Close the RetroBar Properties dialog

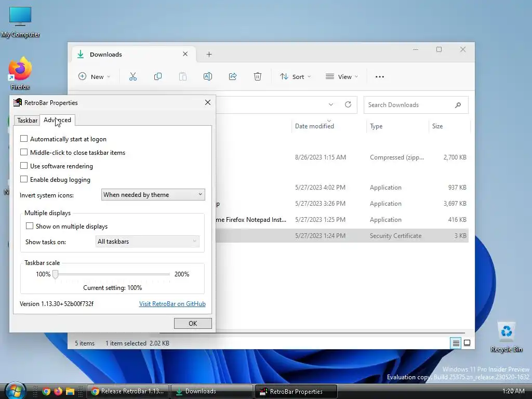click(x=208, y=102)
